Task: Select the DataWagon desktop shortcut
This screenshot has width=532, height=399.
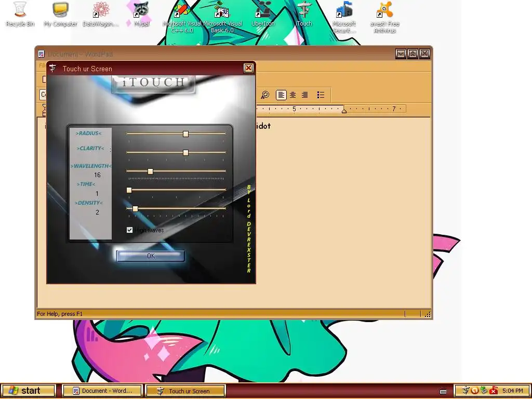Action: (101, 14)
